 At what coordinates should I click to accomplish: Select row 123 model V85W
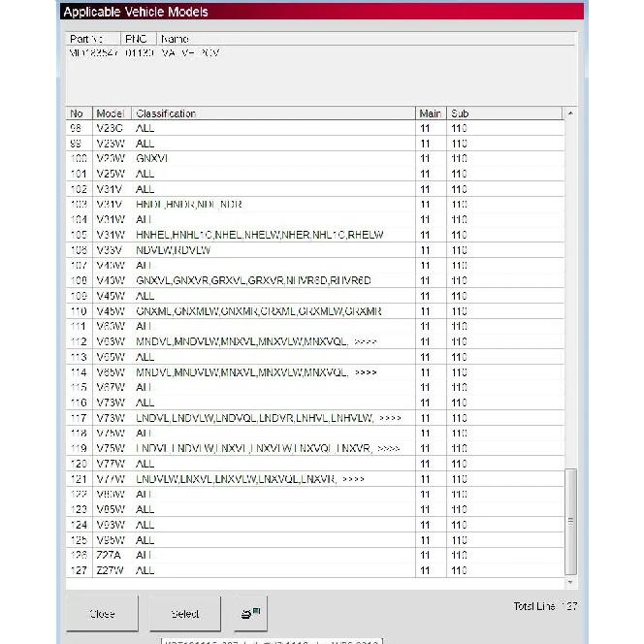[315, 509]
